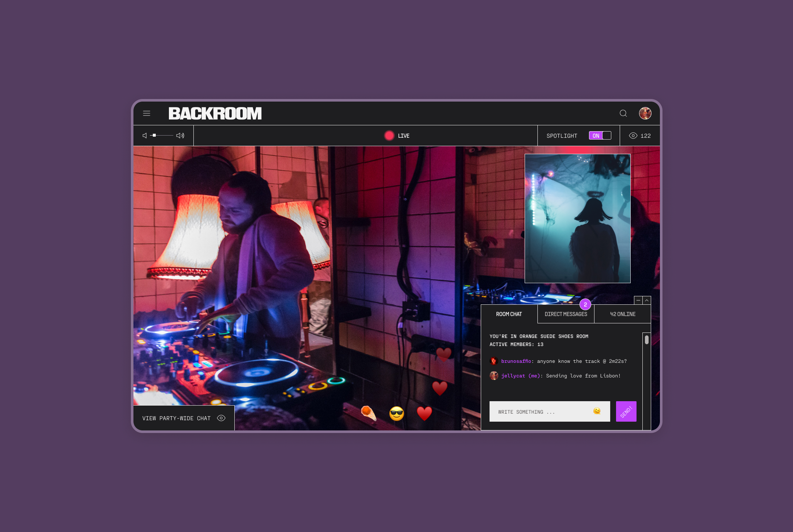Send the red heart reaction
The height and width of the screenshot is (532, 793).
[x=424, y=414]
